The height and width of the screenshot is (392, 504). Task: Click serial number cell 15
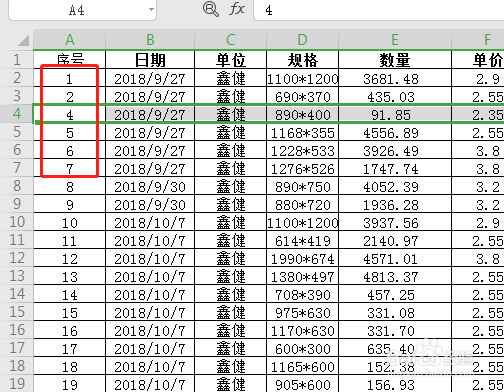pyautogui.click(x=69, y=312)
